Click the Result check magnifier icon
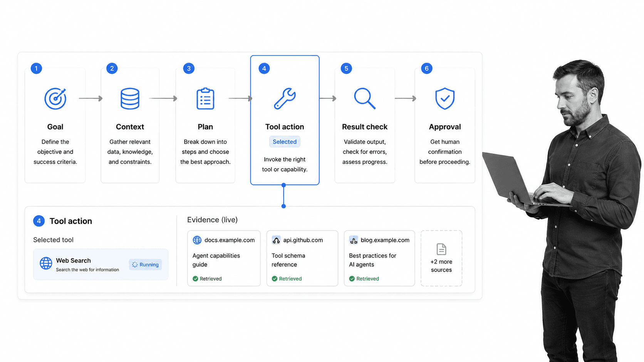 pyautogui.click(x=365, y=98)
